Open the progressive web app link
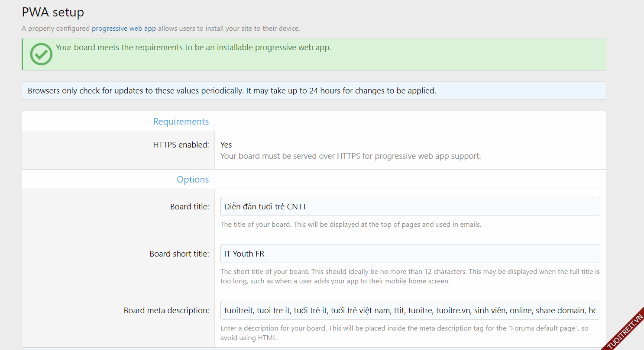 (123, 29)
